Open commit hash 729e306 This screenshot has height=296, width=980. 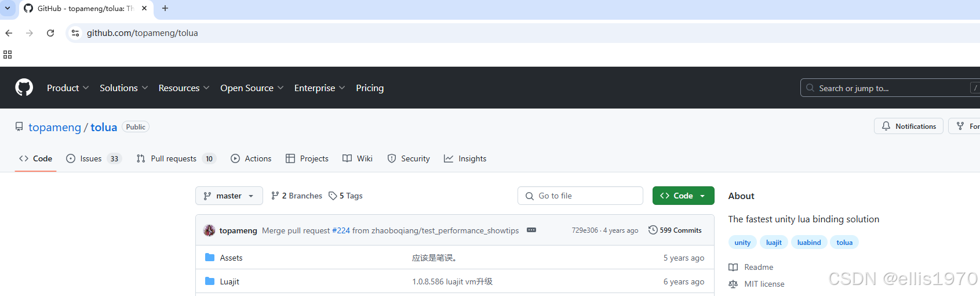(585, 230)
